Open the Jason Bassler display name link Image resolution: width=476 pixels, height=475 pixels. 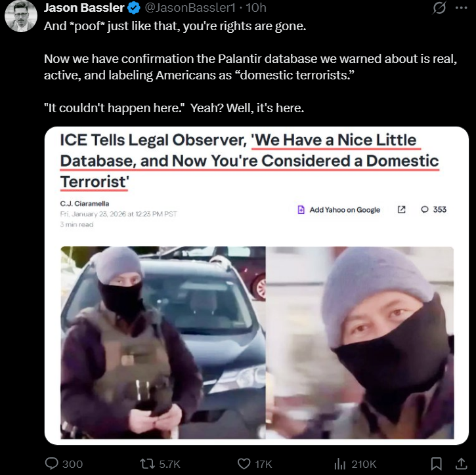[84, 8]
